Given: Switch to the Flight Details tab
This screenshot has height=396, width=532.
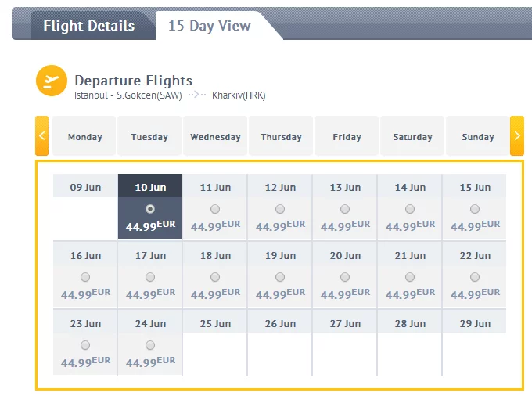Looking at the screenshot, I should coord(88,26).
